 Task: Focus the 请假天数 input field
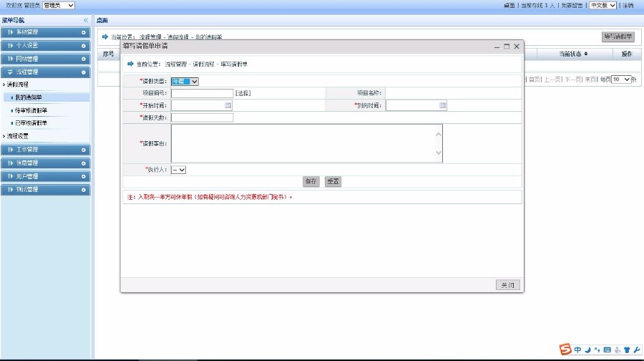point(202,117)
